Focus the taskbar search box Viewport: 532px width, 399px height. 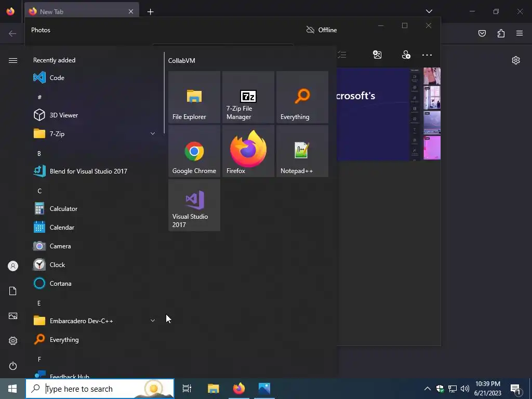pos(100,389)
